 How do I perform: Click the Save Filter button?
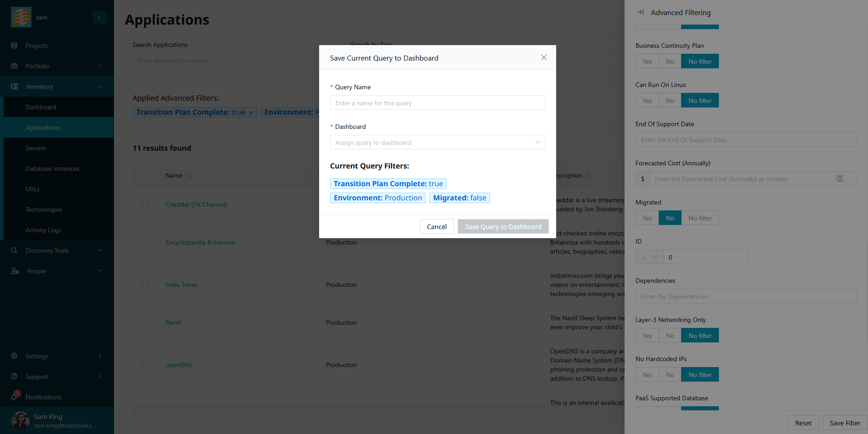tap(845, 423)
